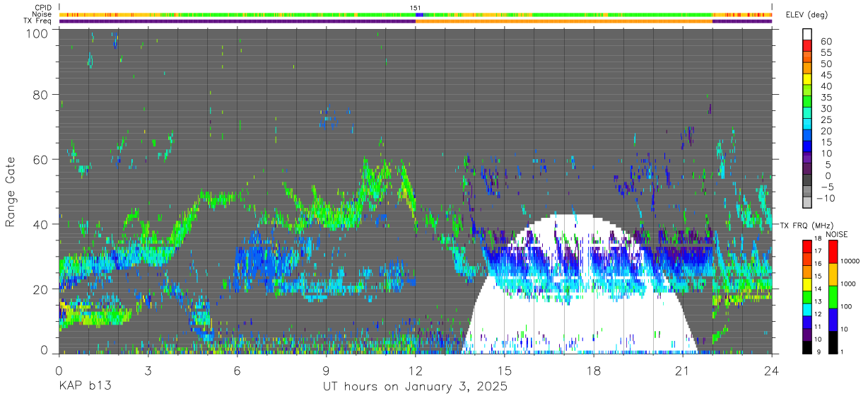Click the NOISE legend title
Image resolution: width=868 pixels, height=401 pixels.
pyautogui.click(x=837, y=234)
